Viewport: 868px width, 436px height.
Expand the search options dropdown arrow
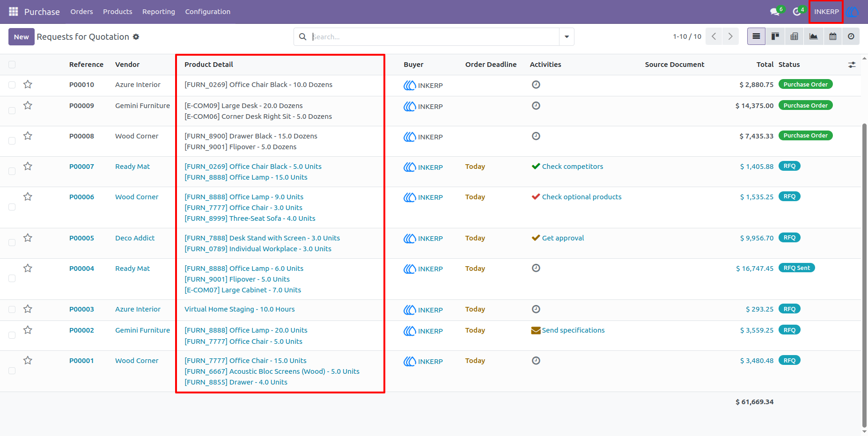(x=566, y=36)
